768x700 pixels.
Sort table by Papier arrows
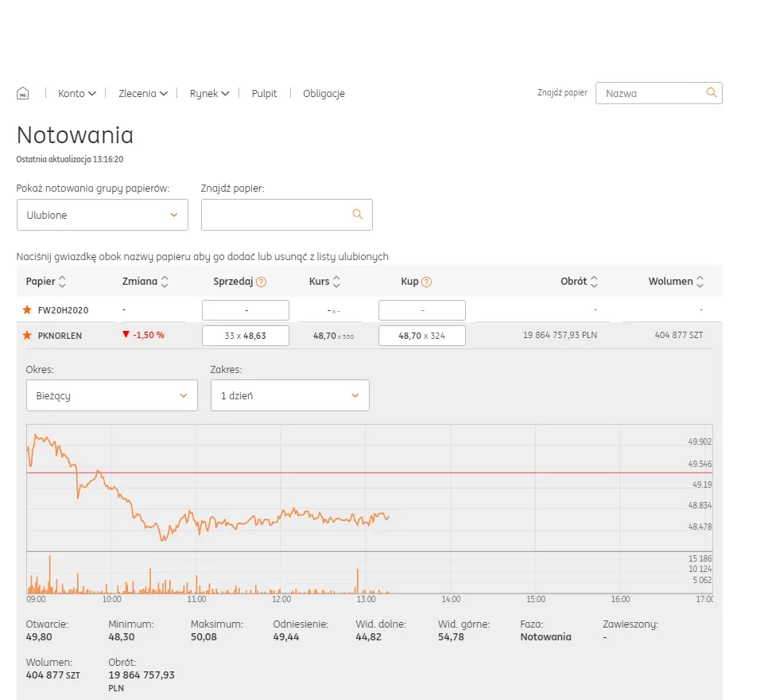62,282
